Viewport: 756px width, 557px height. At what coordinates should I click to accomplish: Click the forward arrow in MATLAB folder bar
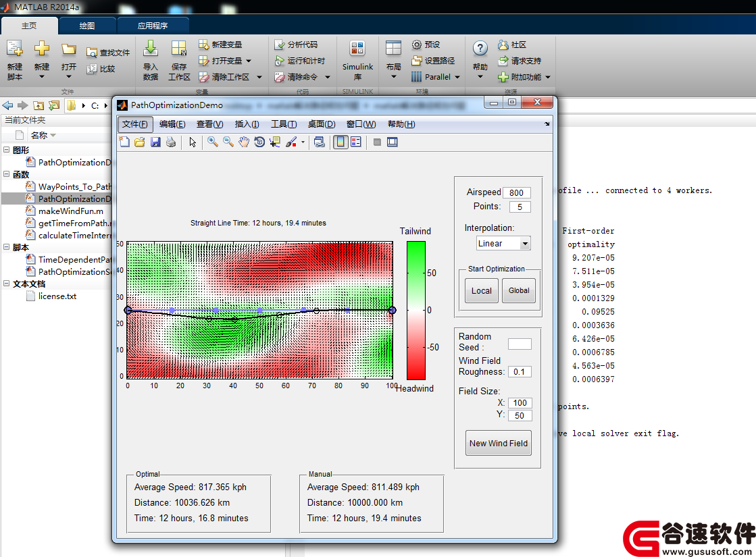pos(23,105)
